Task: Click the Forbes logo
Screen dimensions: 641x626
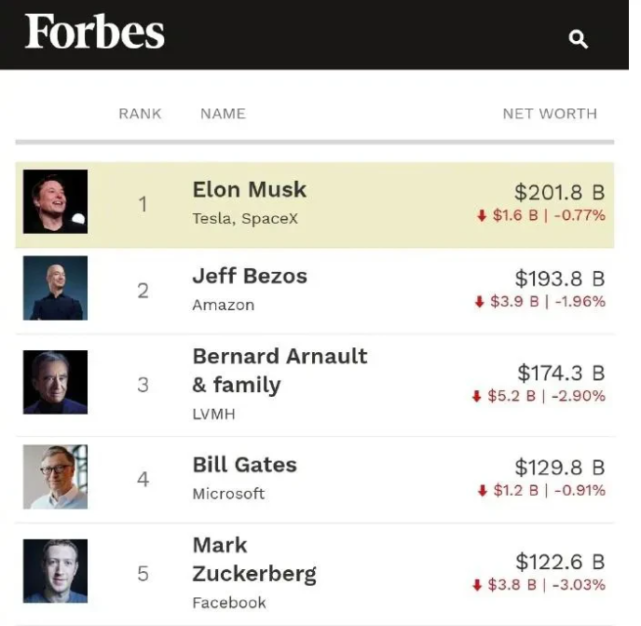Action: pyautogui.click(x=95, y=33)
